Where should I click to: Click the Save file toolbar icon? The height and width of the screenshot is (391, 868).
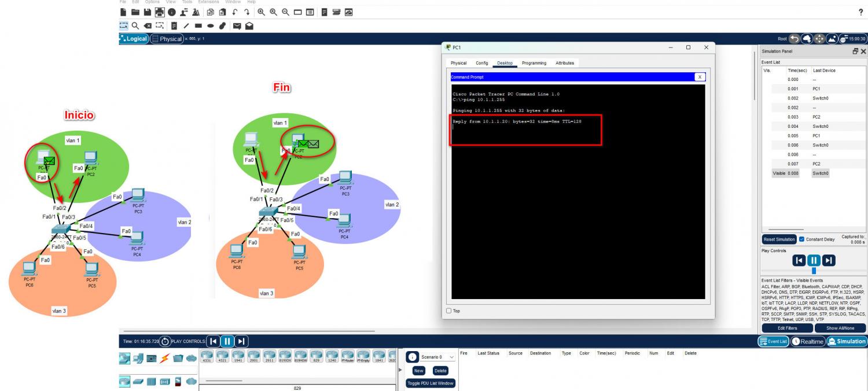point(147,12)
